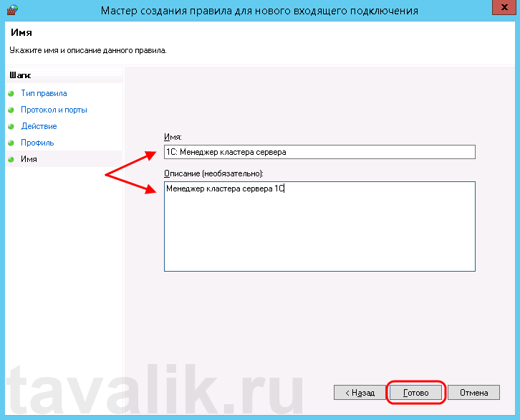Focus the "Имя" rule name field
Image resolution: width=520 pixels, height=420 pixels.
pyautogui.click(x=319, y=152)
